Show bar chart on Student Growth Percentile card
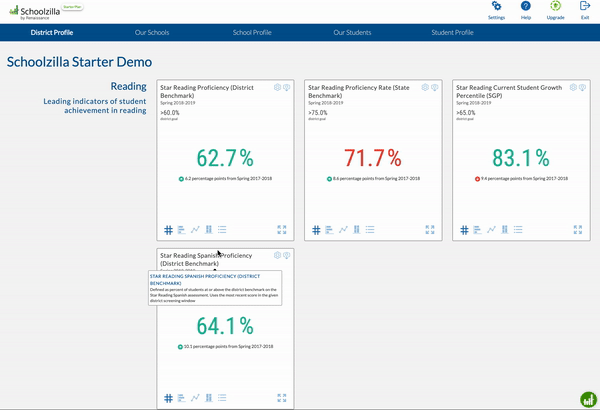 pos(477,230)
